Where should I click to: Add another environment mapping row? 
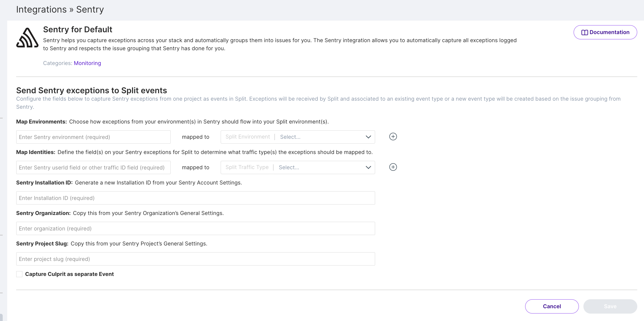click(x=393, y=137)
